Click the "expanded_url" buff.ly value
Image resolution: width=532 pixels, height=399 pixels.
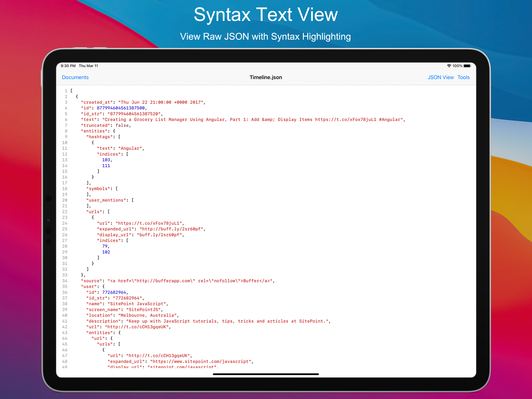171,229
